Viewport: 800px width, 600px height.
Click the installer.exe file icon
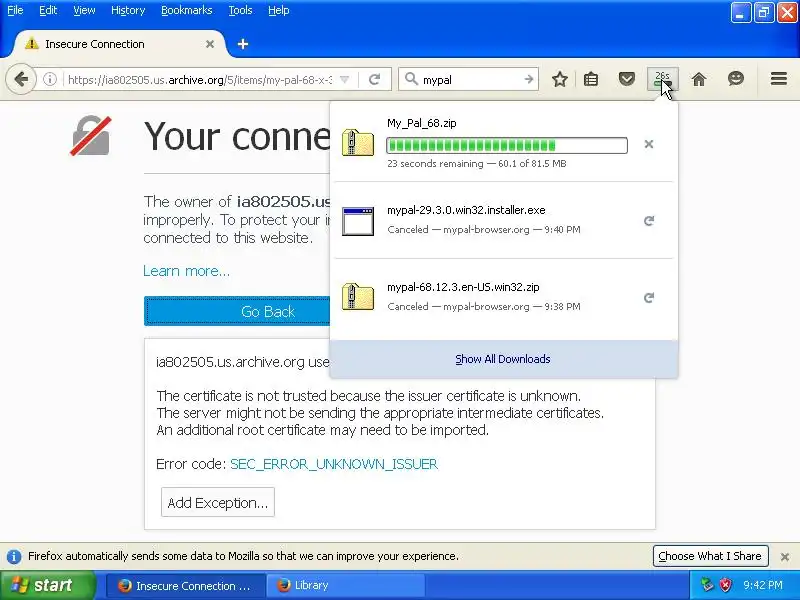coord(358,221)
